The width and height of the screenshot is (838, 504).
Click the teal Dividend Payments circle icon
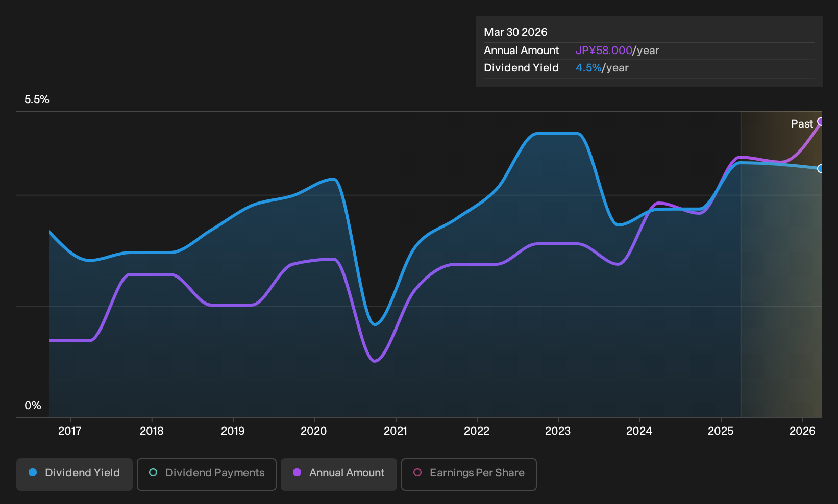pyautogui.click(x=153, y=473)
